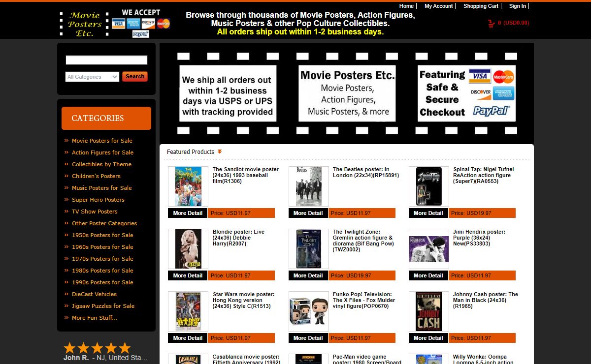Click More Detail for The Sandlot poster
This screenshot has height=364, width=591.
click(188, 213)
